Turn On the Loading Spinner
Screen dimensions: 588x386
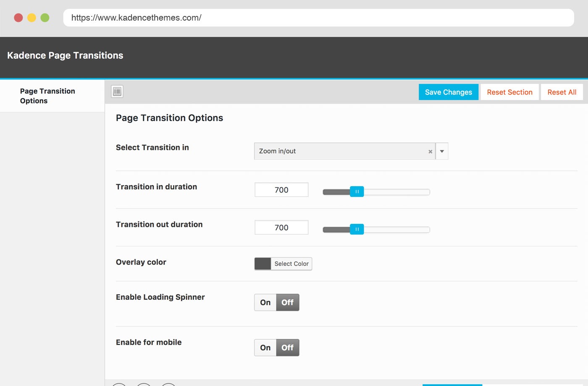tap(265, 302)
